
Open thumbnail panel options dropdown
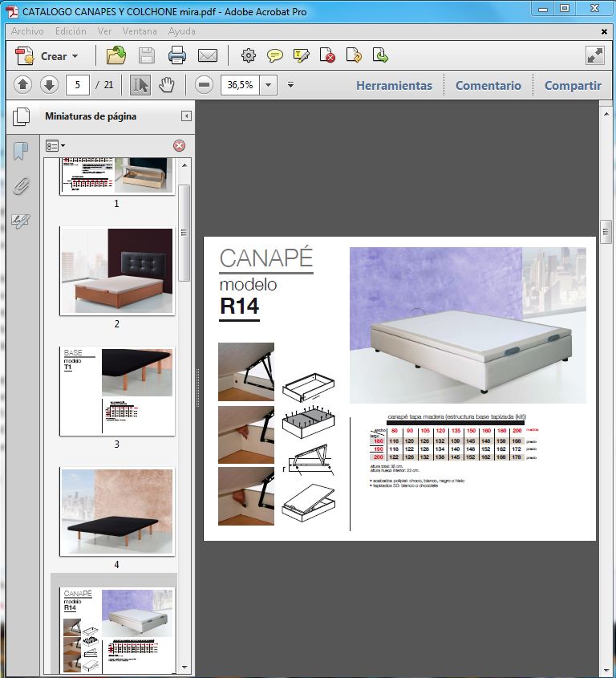(x=55, y=145)
